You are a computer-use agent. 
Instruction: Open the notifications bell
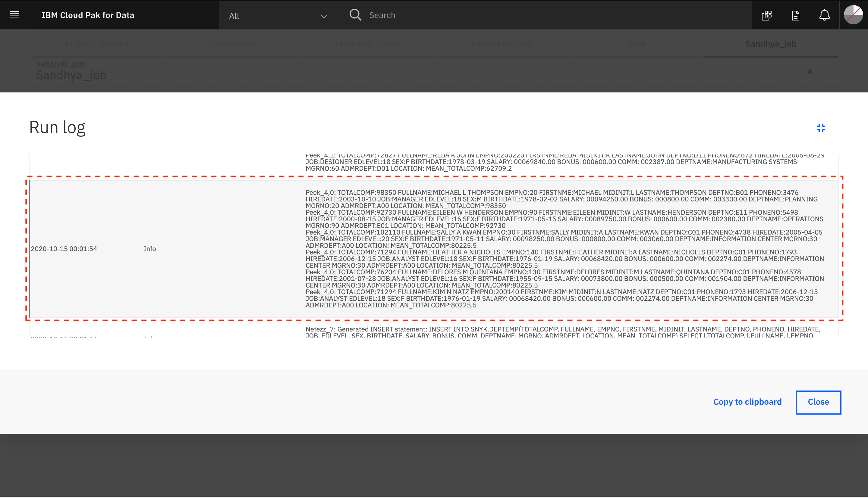point(824,15)
